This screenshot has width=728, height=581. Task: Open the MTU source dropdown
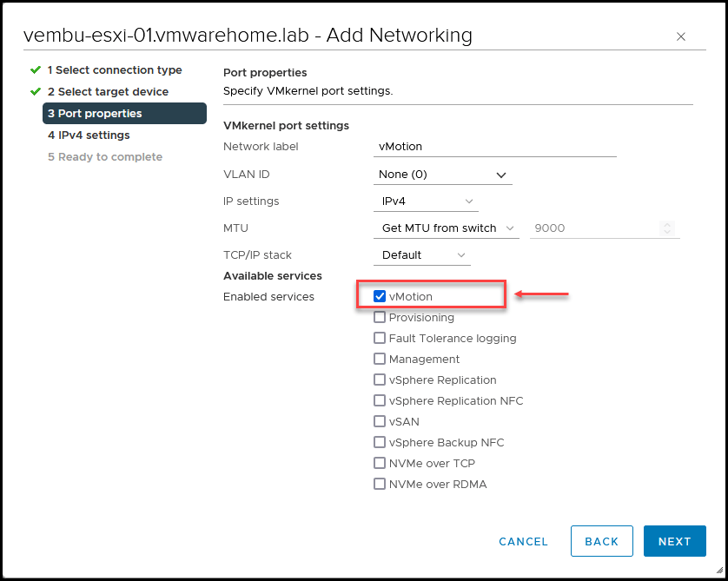pyautogui.click(x=447, y=228)
